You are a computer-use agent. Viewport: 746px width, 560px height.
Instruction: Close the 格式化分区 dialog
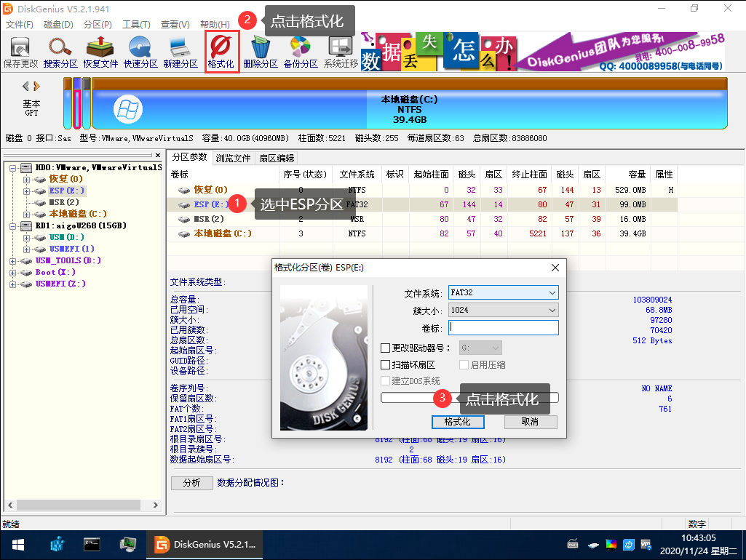click(x=555, y=268)
